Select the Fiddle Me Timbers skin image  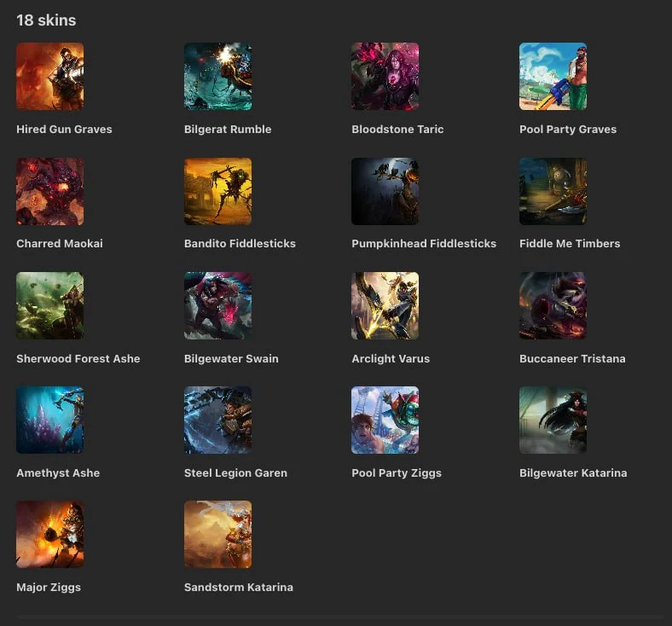pos(553,192)
